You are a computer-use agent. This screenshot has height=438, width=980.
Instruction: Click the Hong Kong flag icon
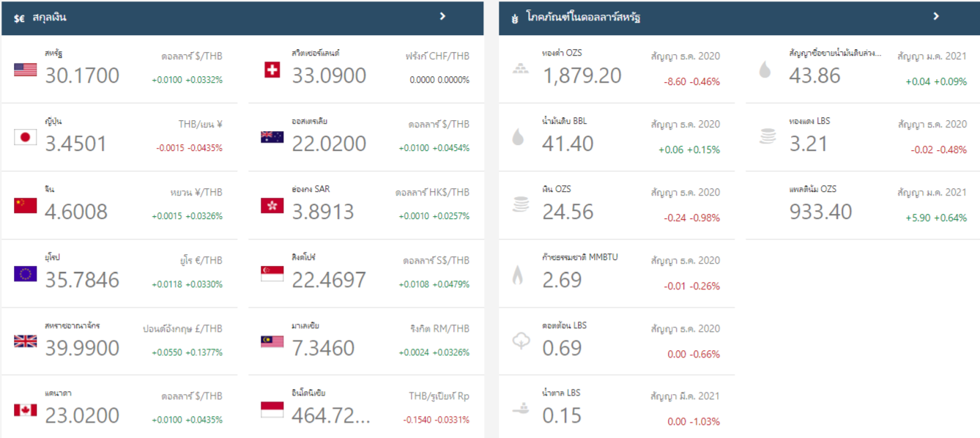coord(272,206)
